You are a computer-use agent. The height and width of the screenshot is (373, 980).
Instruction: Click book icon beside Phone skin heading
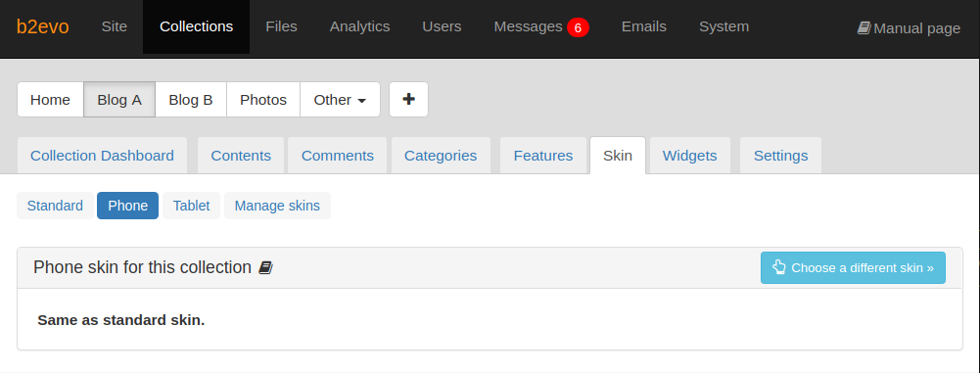pos(265,268)
